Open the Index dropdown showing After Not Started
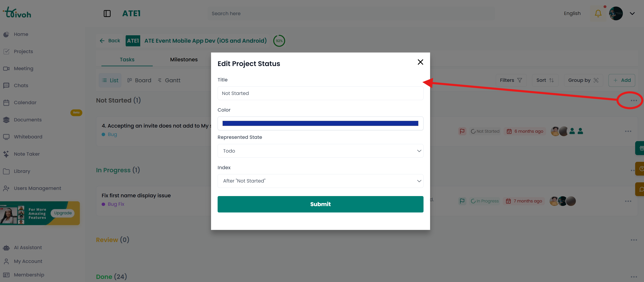This screenshot has height=282, width=644. click(x=320, y=181)
